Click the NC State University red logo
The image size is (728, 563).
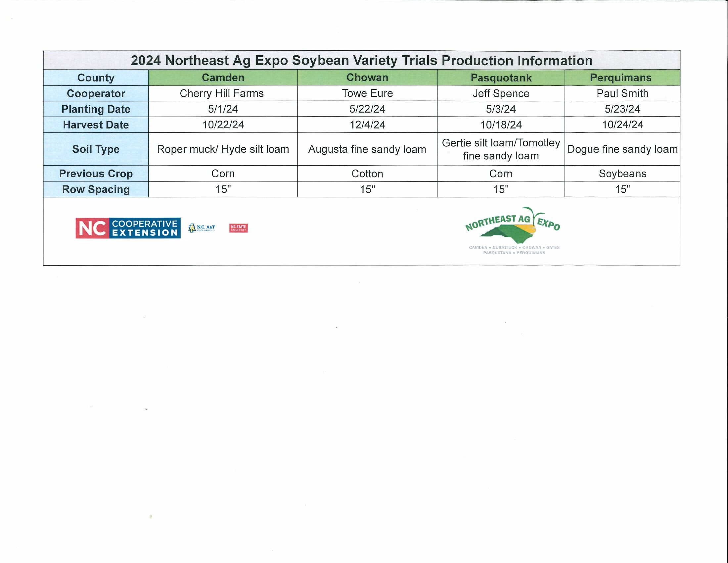[238, 228]
